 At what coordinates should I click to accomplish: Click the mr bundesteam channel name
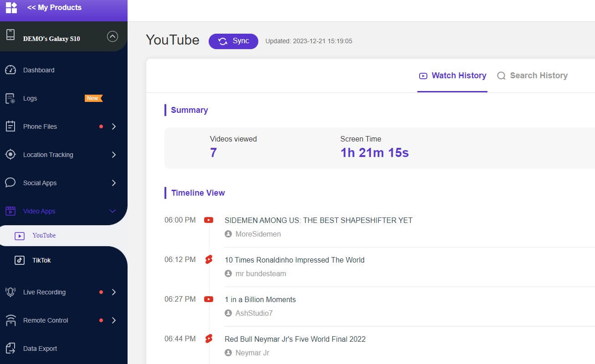pos(261,273)
